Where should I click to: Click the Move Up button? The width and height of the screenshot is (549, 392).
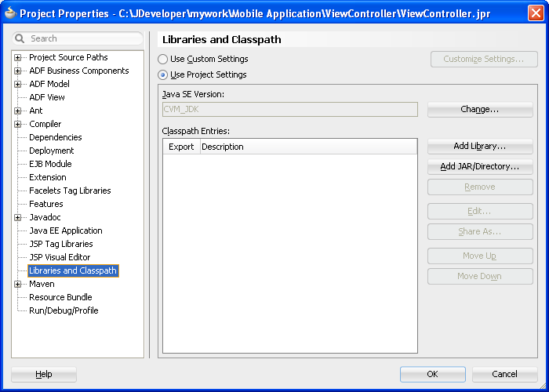(x=480, y=256)
